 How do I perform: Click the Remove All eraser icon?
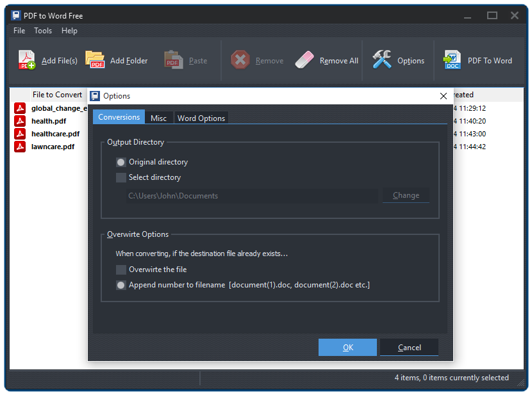tap(304, 60)
